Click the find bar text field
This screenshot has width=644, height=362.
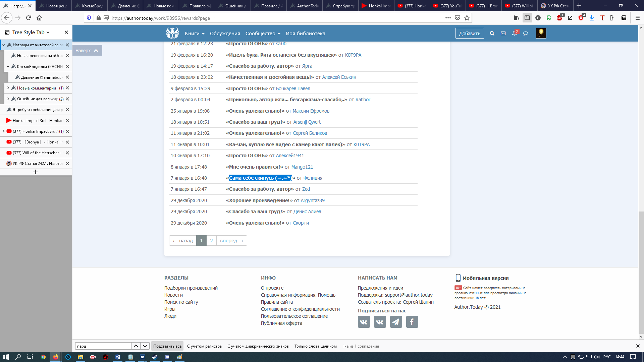(103, 346)
